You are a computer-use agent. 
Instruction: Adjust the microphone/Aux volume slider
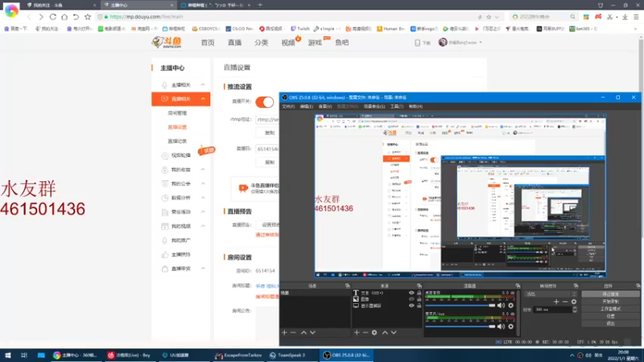[x=460, y=327]
